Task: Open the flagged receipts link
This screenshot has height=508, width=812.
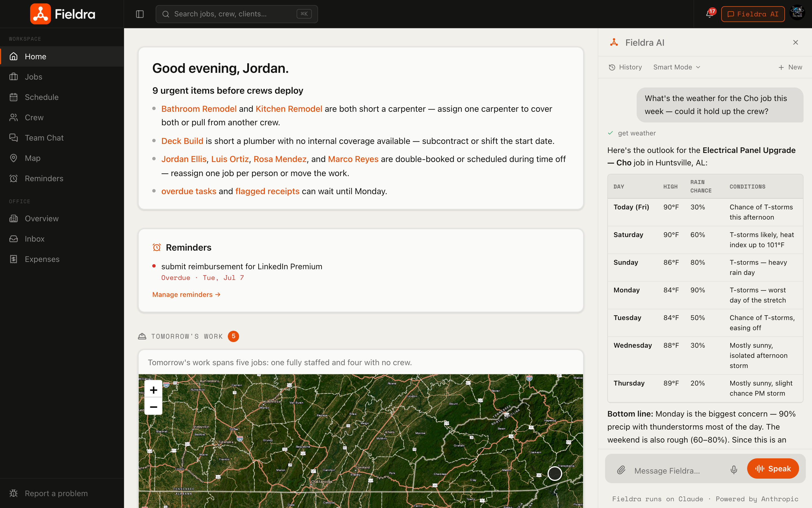Action: [x=267, y=191]
